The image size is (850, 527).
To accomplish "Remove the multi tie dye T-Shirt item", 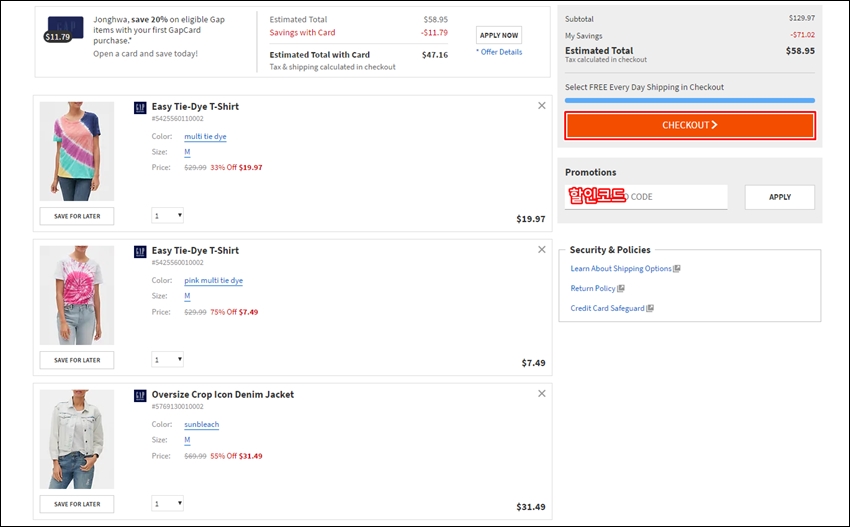I will point(542,106).
